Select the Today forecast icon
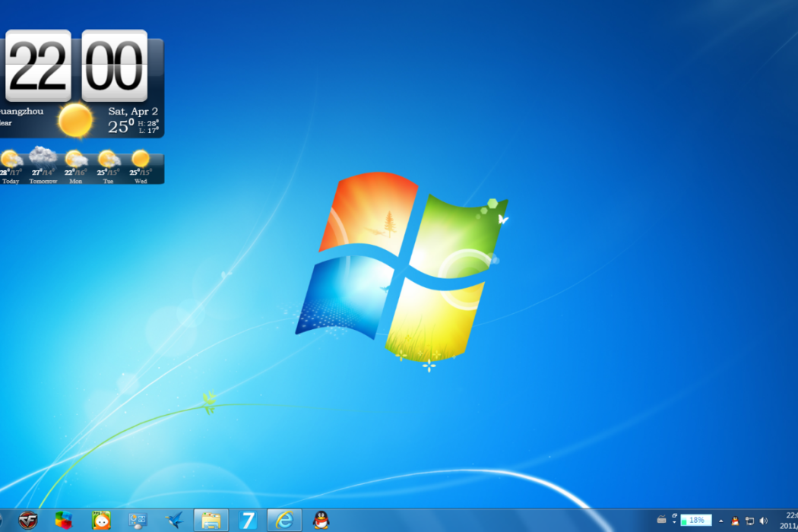This screenshot has width=798, height=532. (11, 160)
